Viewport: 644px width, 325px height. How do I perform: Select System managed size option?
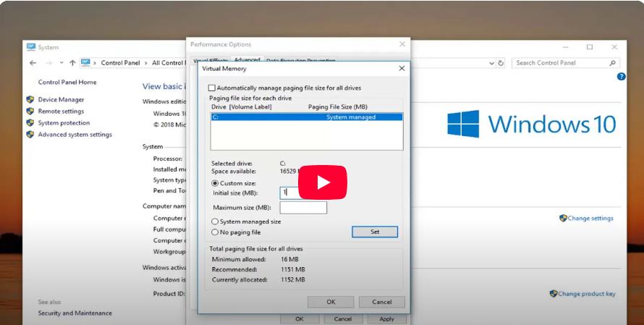[x=215, y=221]
